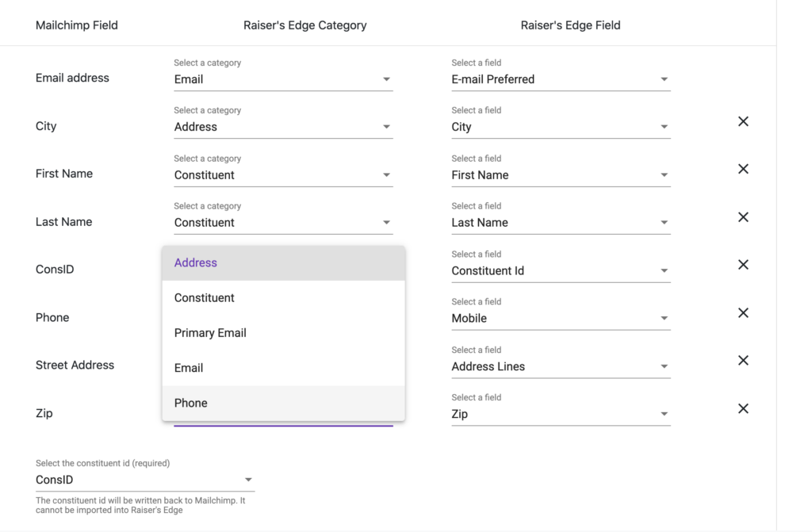Screen dimensions: 812x532
Task: Remove the Street Address mapping row
Action: [x=743, y=361]
